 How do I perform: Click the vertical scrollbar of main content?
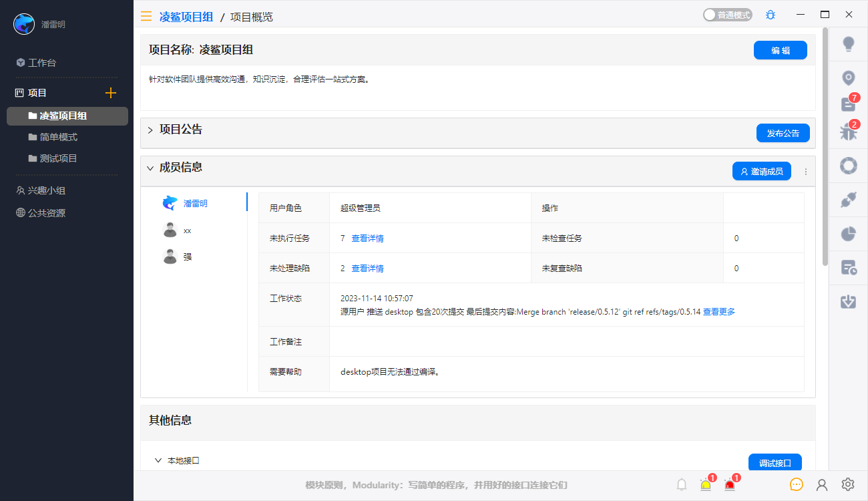825,147
